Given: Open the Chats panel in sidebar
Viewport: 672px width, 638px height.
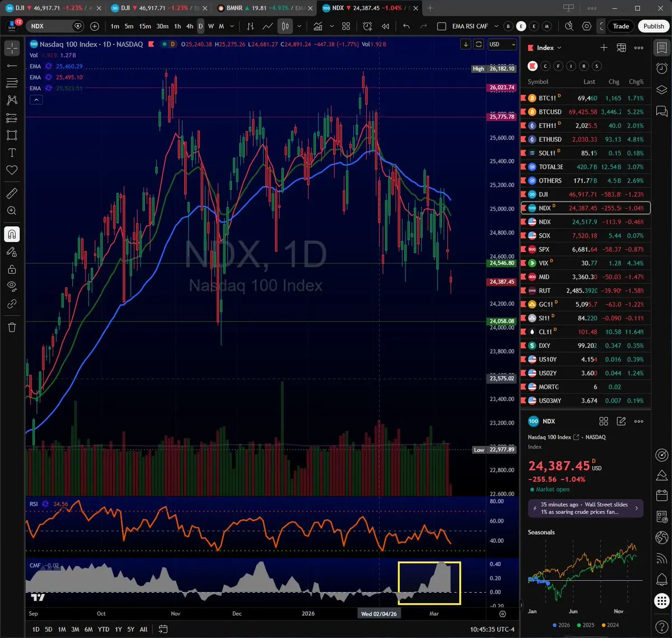Looking at the screenshot, I should (661, 110).
